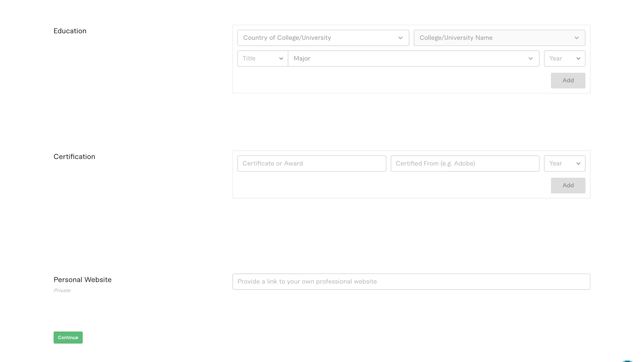Focus the Certificate or Award text field
Viewport: 644px width, 362px height.
(x=311, y=163)
